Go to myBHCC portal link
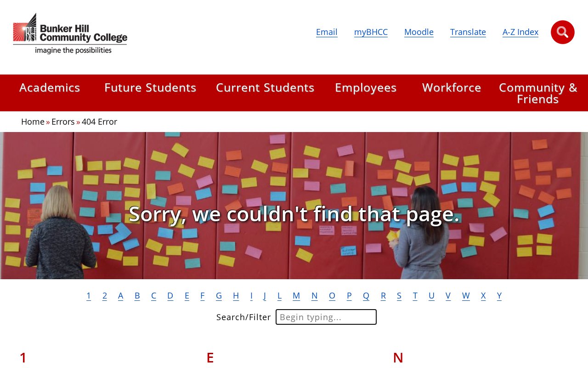 pyautogui.click(x=371, y=32)
